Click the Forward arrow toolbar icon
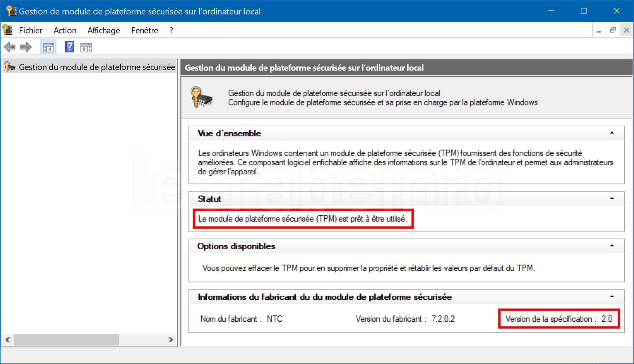 (26, 47)
